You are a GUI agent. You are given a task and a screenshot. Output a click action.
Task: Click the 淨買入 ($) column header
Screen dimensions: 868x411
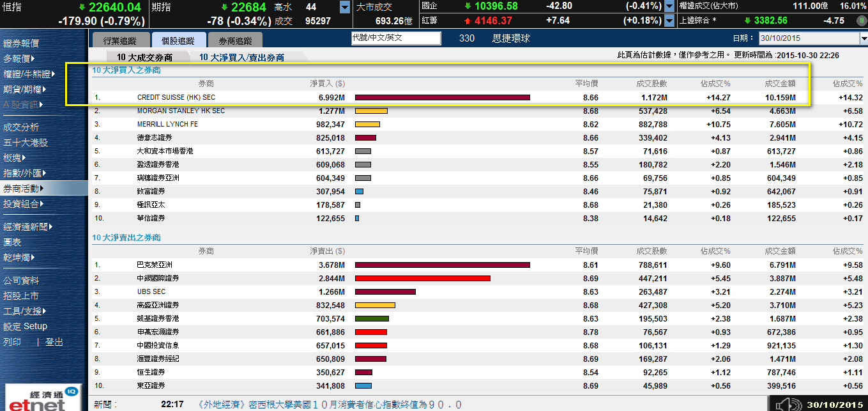pyautogui.click(x=327, y=84)
